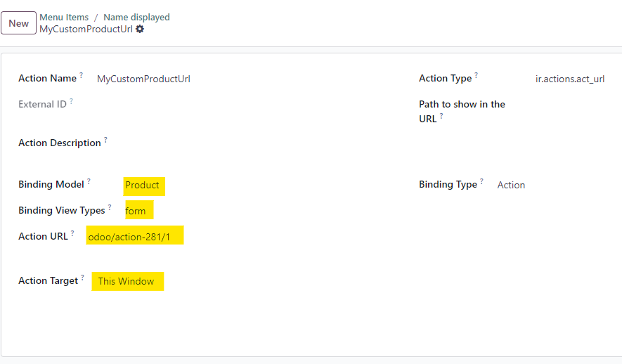
Task: Open the Name displayed breadcrumb link
Action: 136,18
